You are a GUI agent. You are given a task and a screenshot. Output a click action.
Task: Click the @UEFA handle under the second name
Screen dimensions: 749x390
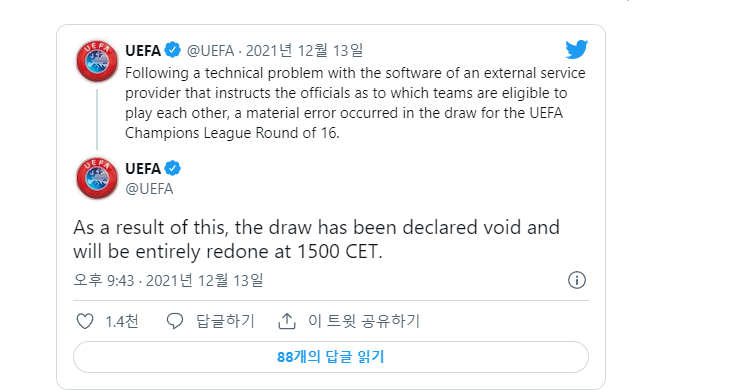[x=149, y=189]
